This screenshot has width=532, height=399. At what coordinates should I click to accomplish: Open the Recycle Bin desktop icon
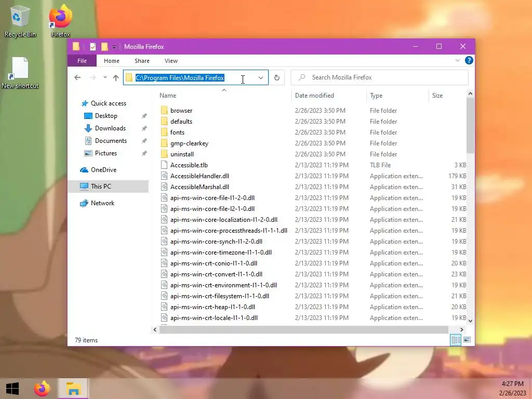point(20,21)
